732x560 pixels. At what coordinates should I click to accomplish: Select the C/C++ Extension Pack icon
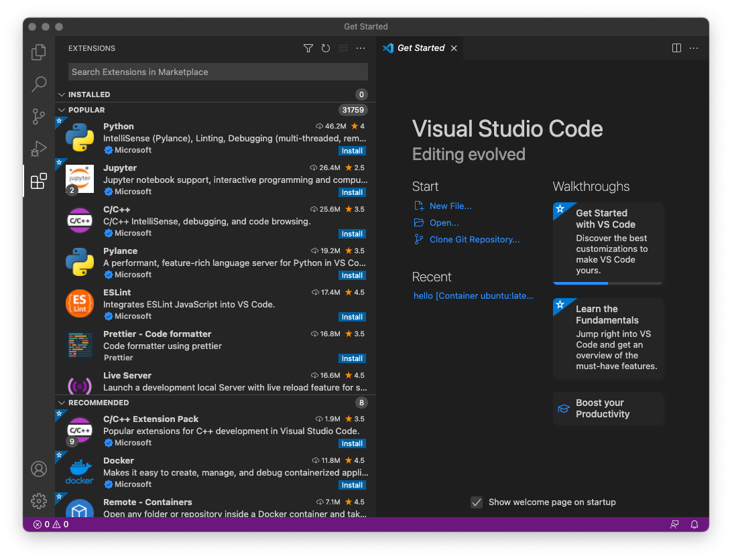(x=80, y=430)
